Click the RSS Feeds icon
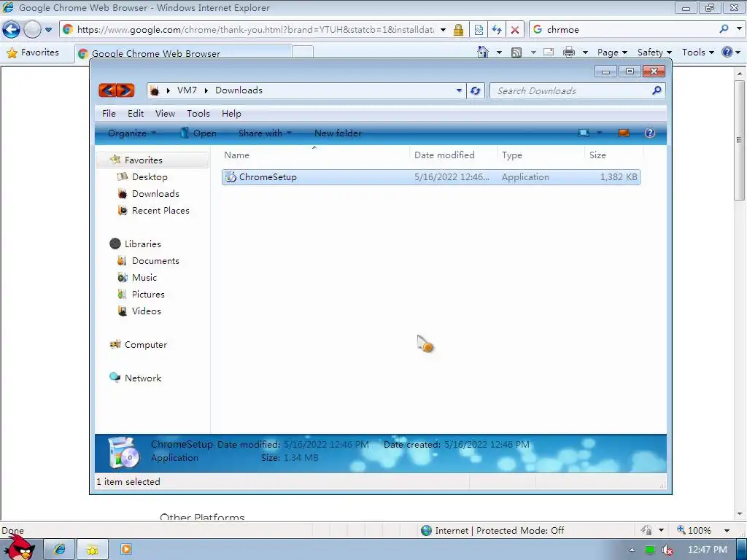The image size is (747, 560). [516, 52]
